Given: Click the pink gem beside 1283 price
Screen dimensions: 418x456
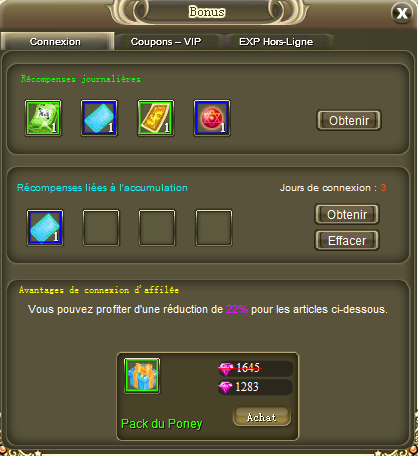Looking at the screenshot, I should click(x=225, y=387).
